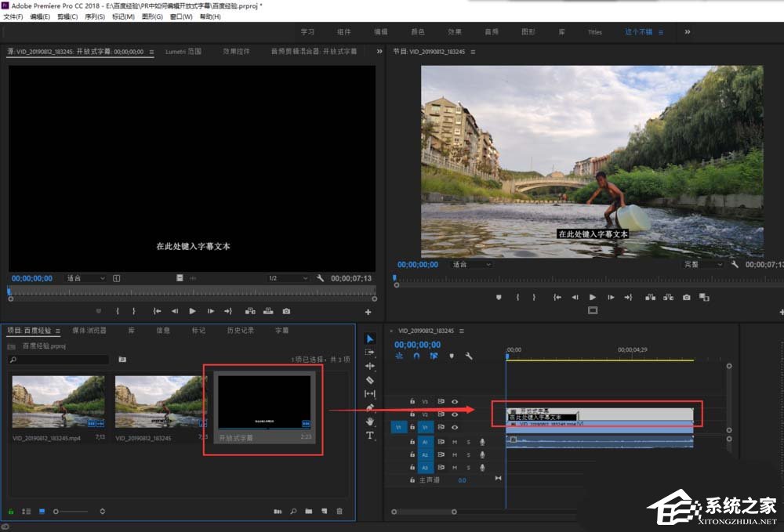The height and width of the screenshot is (532, 784).
Task: Play the Program monitor video
Action: click(x=593, y=298)
